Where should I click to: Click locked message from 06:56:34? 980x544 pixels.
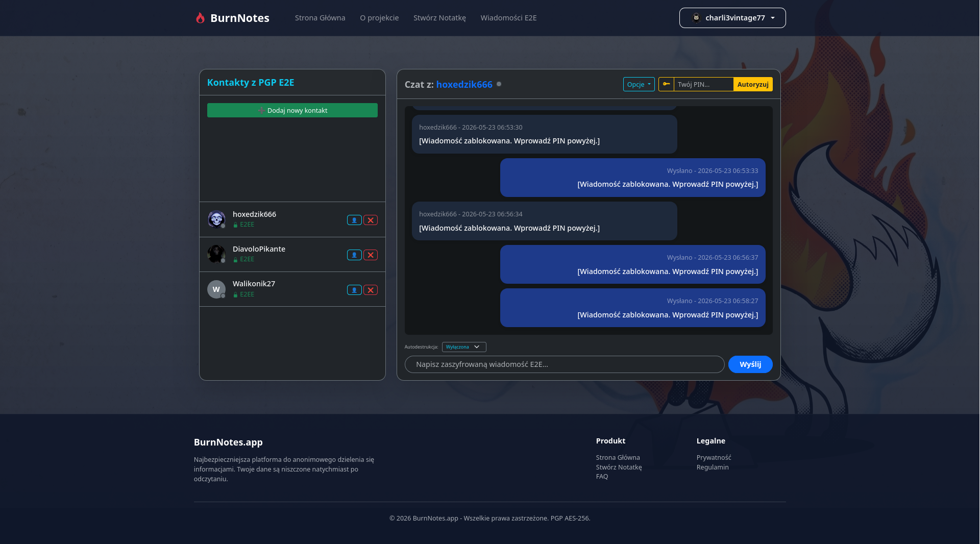coord(545,221)
